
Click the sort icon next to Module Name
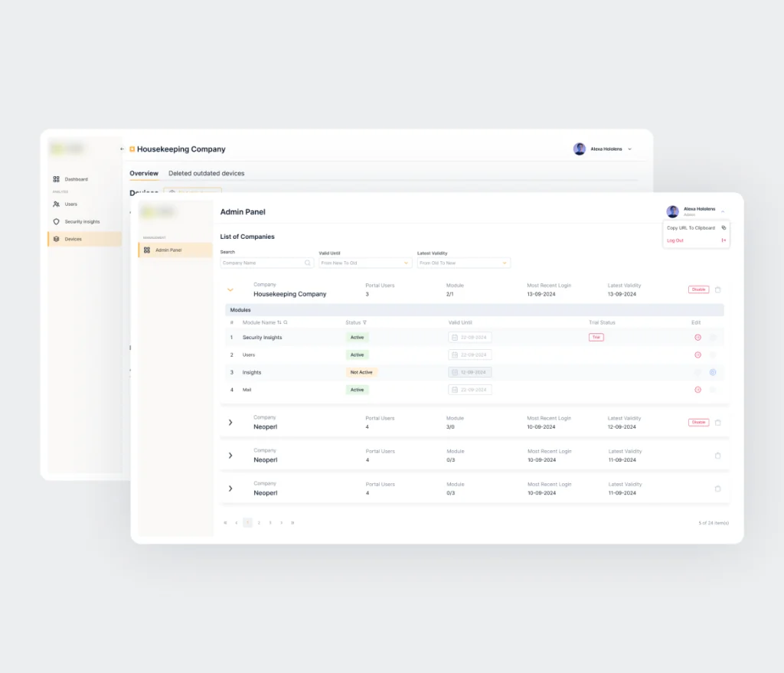click(x=279, y=322)
